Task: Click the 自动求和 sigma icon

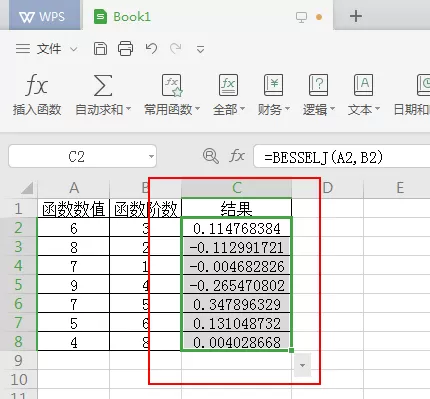Action: point(102,86)
